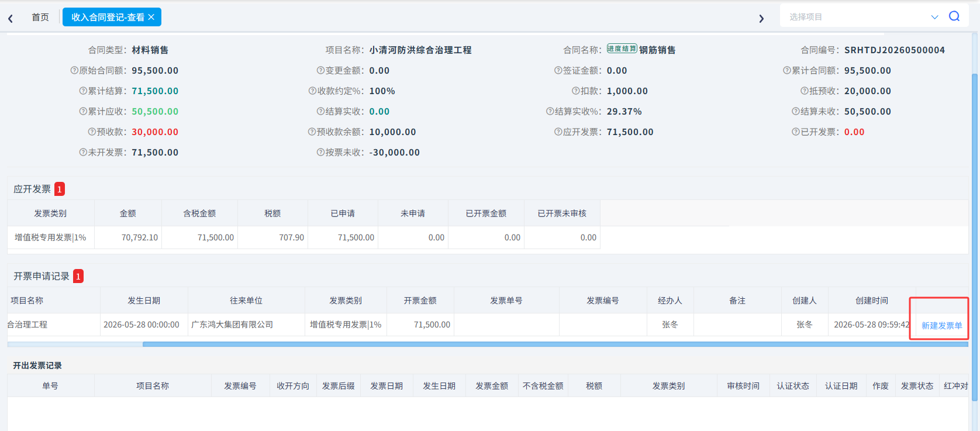Click the left arrow to scroll tabs back
This screenshot has height=431, width=980.
(x=11, y=18)
